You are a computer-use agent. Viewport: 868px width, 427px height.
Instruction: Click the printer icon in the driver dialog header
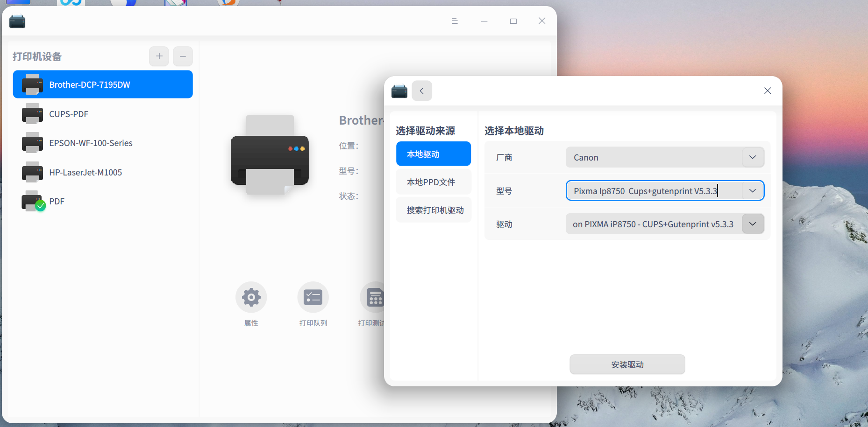(x=399, y=91)
